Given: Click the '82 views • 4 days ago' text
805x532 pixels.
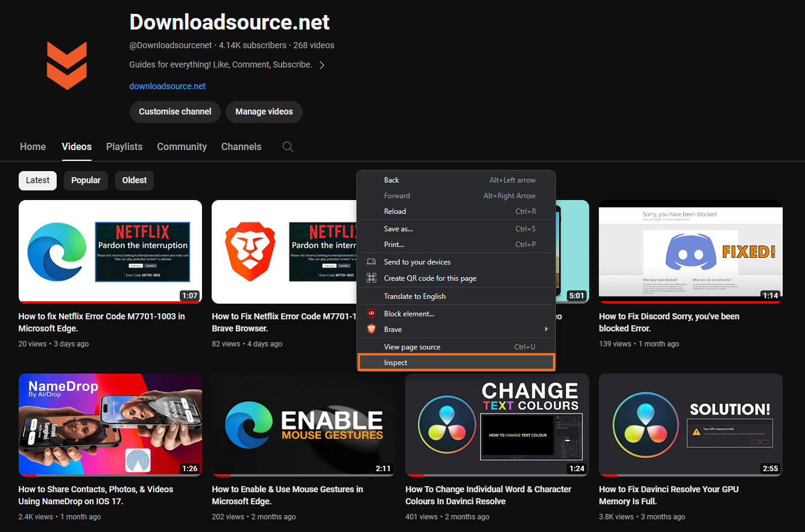Looking at the screenshot, I should 247,344.
